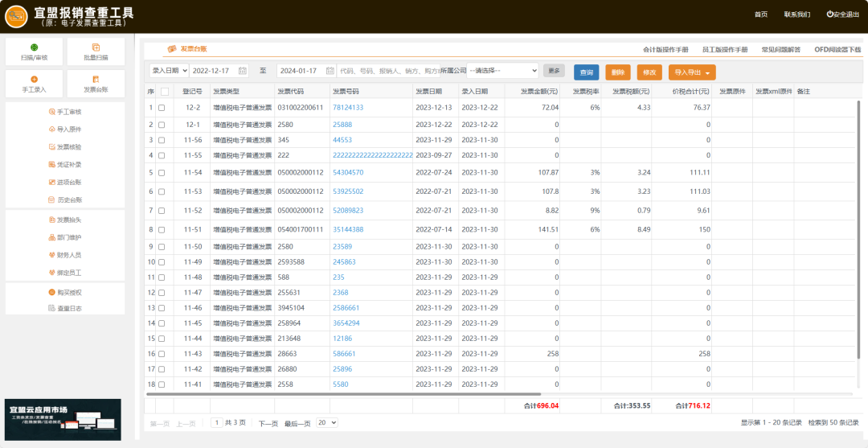
Task: Click the 凭证补录 icon
Action: pos(52,164)
